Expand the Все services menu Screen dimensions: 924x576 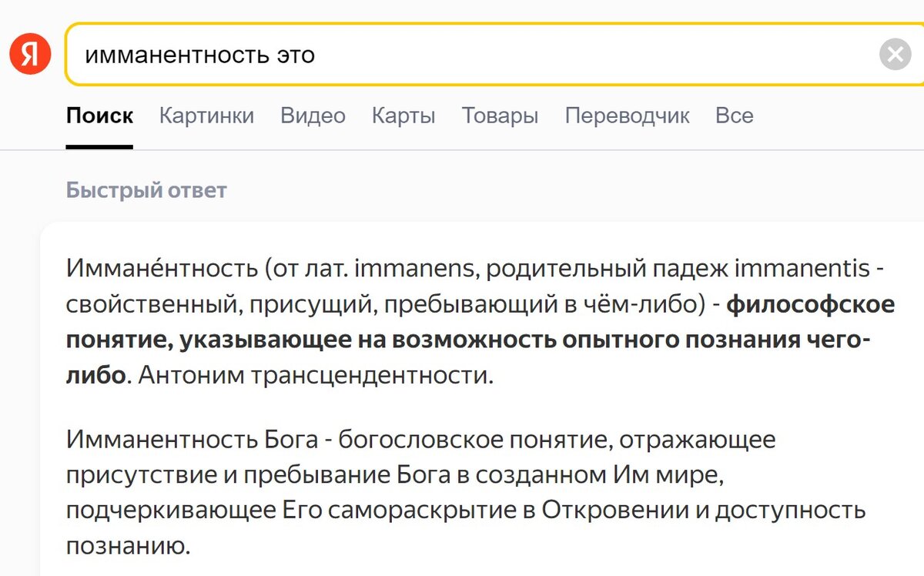[735, 116]
